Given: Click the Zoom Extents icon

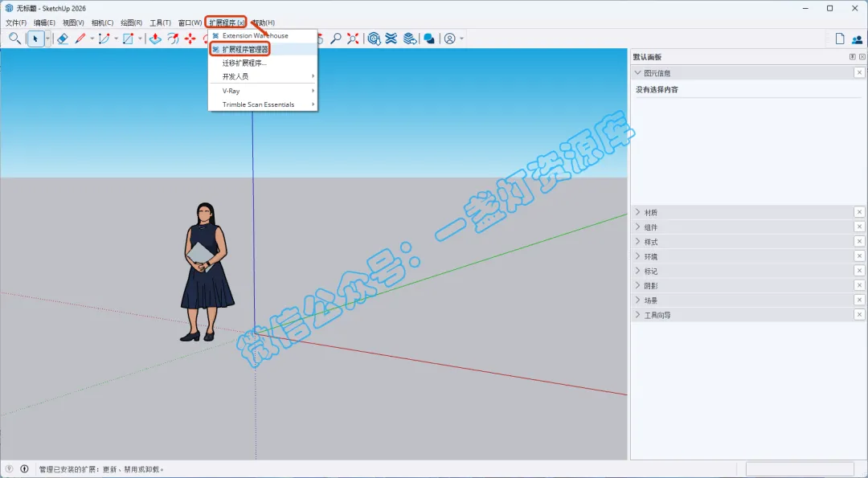Looking at the screenshot, I should pos(353,39).
